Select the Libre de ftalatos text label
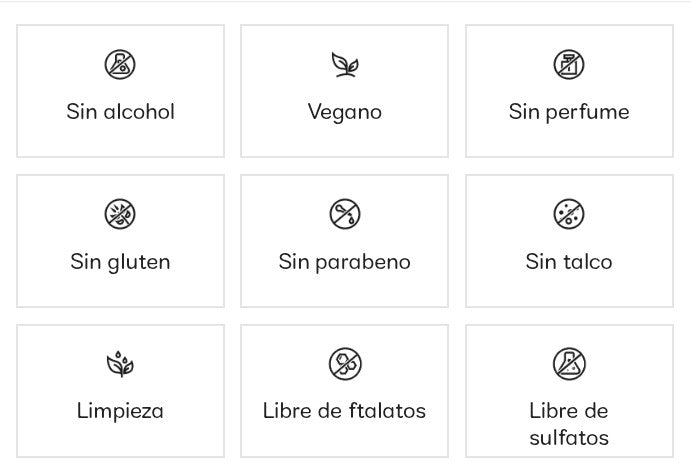The height and width of the screenshot is (470, 691). 345,411
